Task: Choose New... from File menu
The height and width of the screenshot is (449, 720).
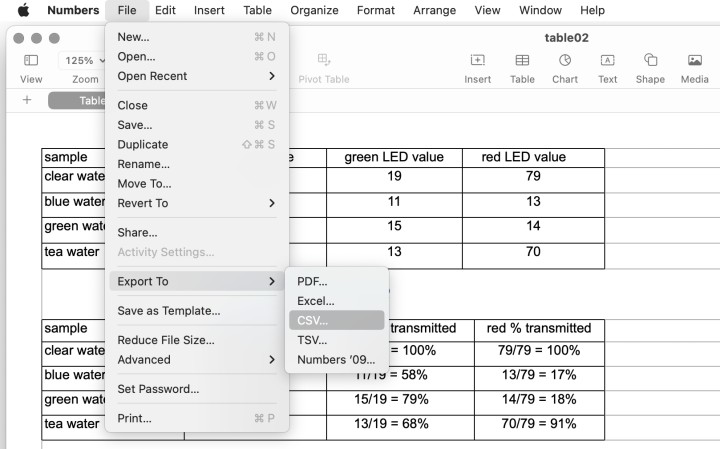Action: [x=197, y=37]
